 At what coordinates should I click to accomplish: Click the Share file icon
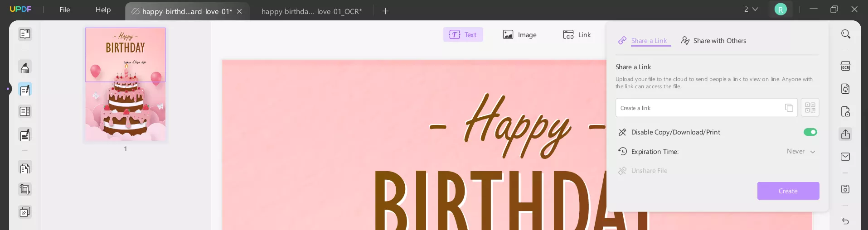click(845, 134)
